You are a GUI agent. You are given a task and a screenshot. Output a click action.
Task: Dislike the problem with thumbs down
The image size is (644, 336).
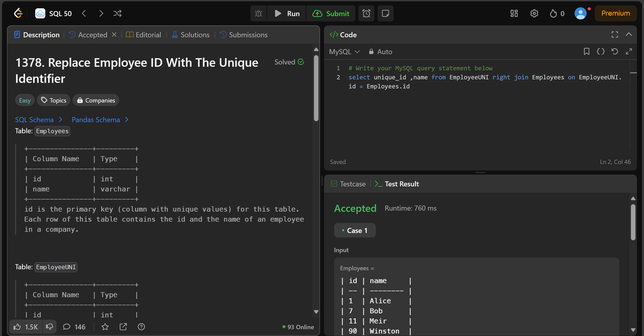(x=49, y=327)
